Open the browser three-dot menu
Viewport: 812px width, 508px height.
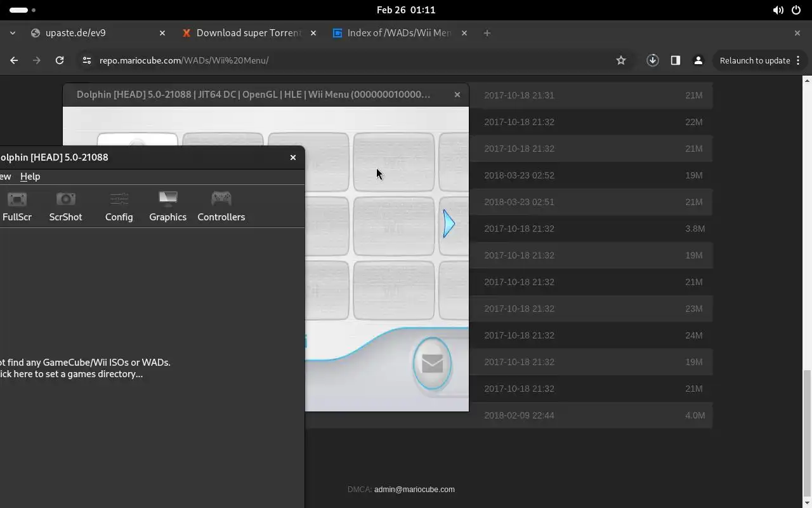798,60
